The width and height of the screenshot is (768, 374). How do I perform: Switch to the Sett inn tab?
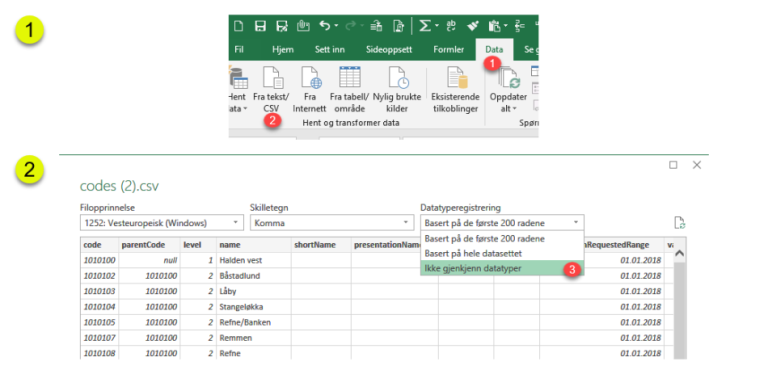tap(330, 49)
